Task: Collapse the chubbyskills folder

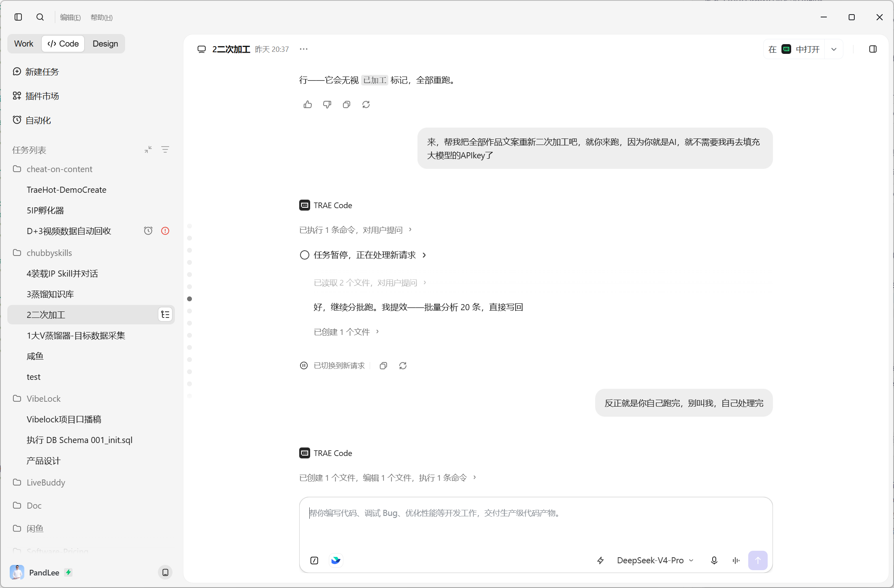Action: [91, 253]
